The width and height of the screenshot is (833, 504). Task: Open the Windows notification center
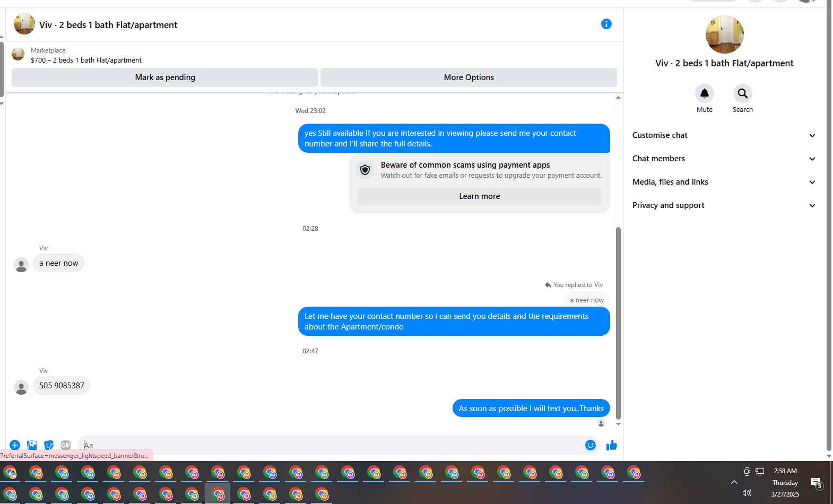click(x=817, y=483)
